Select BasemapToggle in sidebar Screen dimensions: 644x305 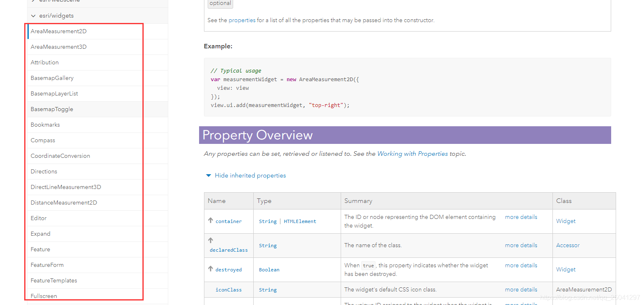52,109
